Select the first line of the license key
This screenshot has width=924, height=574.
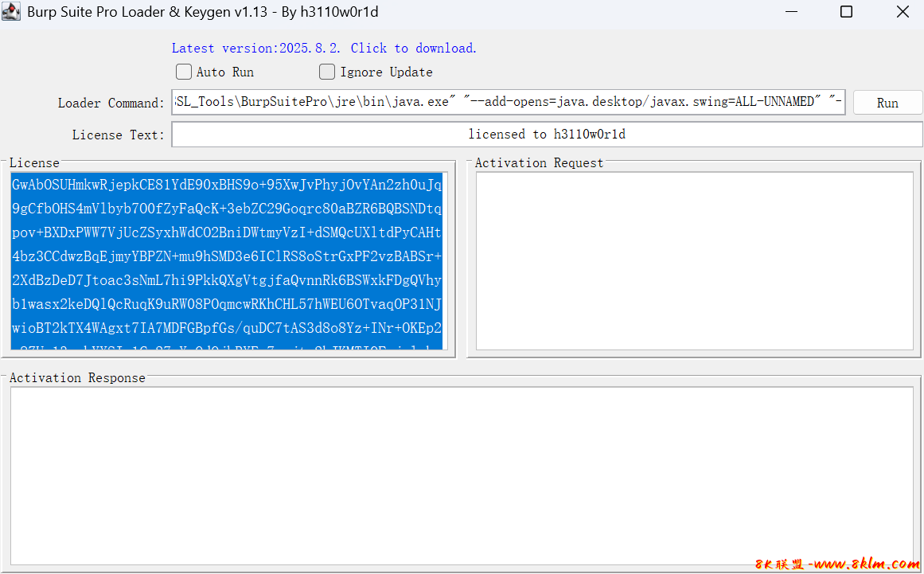tap(227, 185)
